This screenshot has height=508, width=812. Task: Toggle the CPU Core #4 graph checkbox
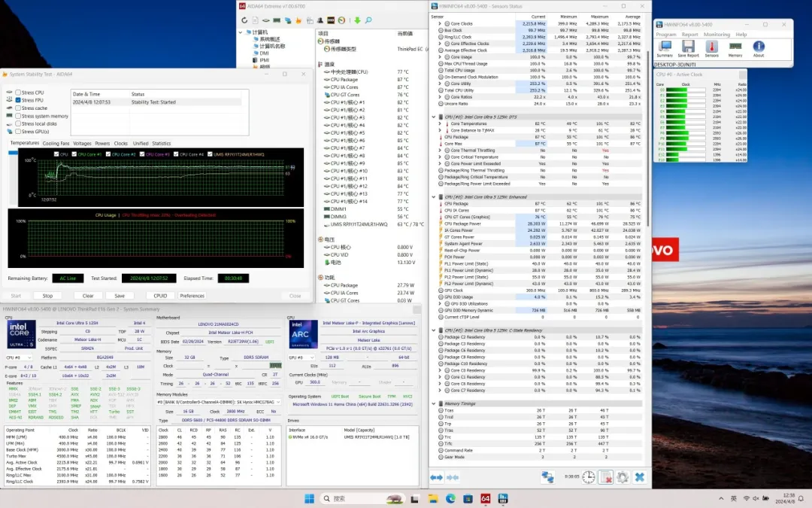pos(176,154)
